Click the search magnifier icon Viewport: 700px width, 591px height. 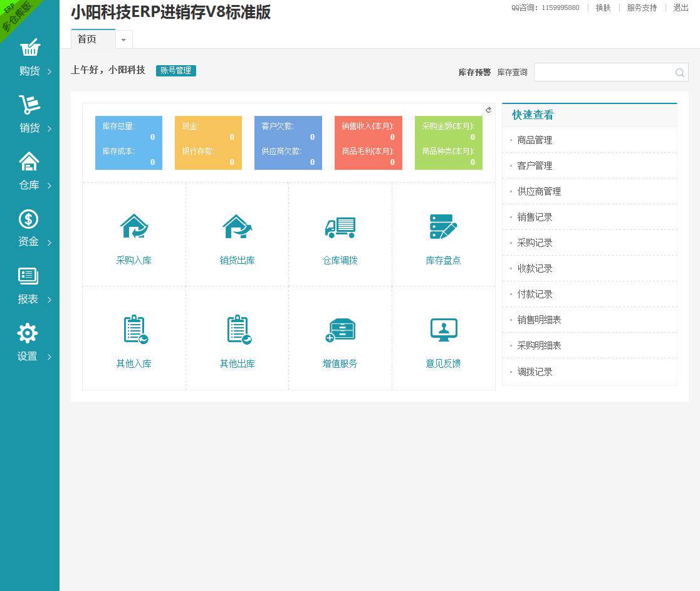(x=679, y=72)
